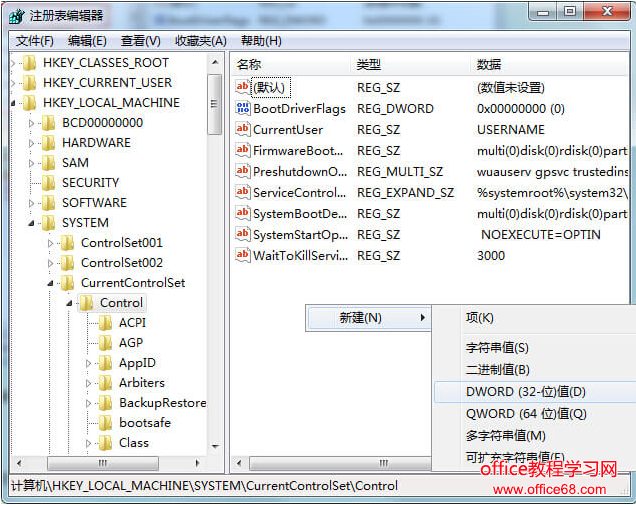Click the HKEY_CLASSES_ROOT folder icon
The image size is (636, 506).
pos(30,63)
